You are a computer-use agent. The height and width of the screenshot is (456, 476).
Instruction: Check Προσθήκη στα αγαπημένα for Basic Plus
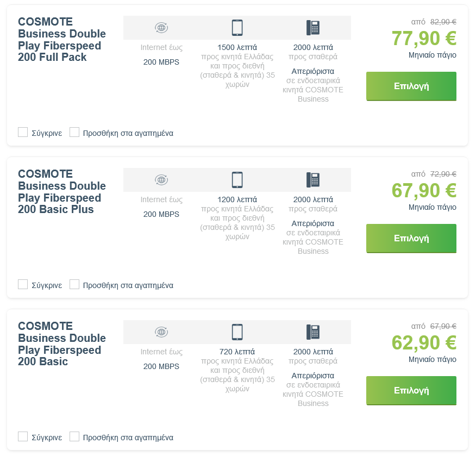tap(74, 285)
